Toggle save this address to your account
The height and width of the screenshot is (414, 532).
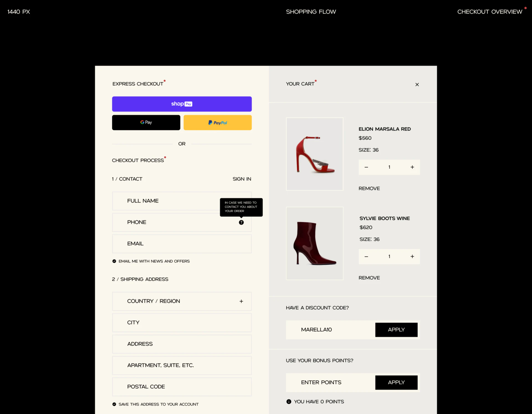tap(114, 404)
